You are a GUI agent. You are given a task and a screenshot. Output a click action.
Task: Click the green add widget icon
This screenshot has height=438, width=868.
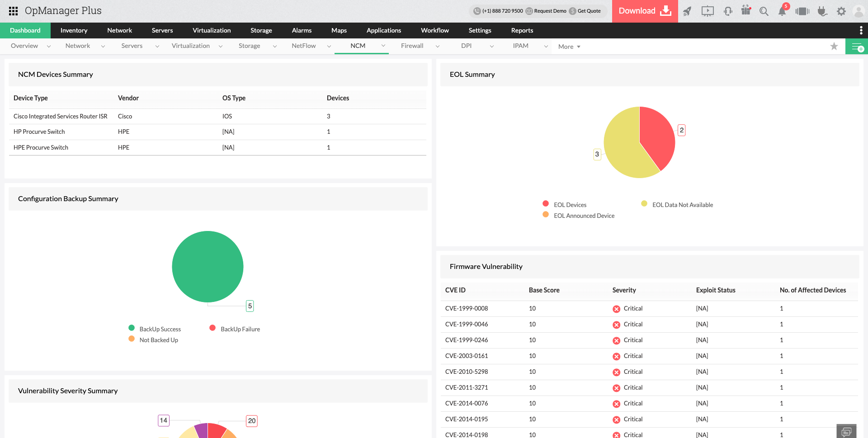[857, 47]
